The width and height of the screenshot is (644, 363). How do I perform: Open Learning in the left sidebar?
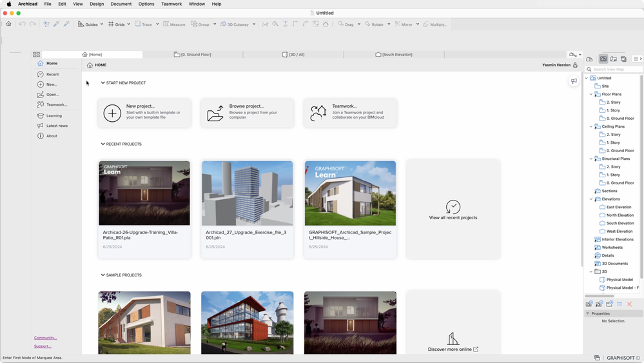tap(50, 116)
